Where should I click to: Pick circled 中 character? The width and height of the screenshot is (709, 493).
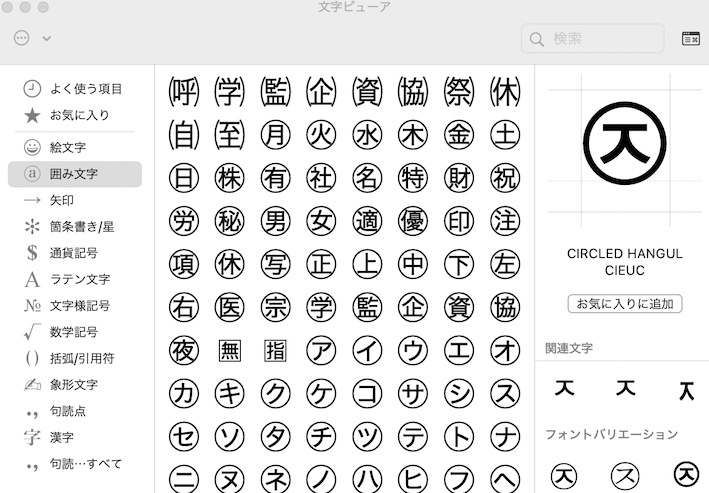pos(413,264)
